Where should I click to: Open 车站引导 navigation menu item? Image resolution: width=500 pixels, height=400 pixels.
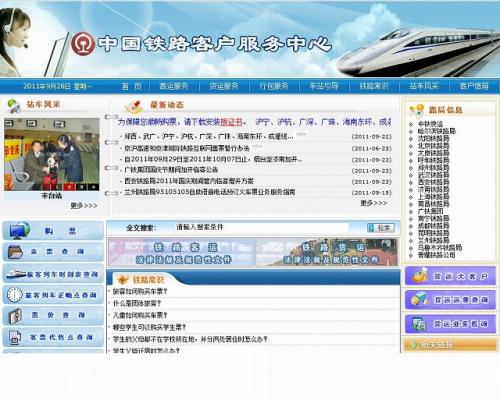pos(324,86)
